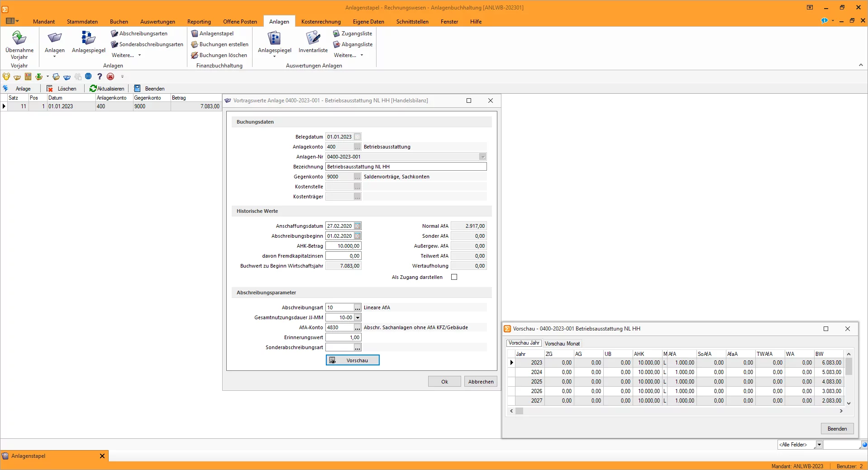Confirm the dialog with Ok
Image resolution: width=868 pixels, height=470 pixels.
[x=444, y=382]
